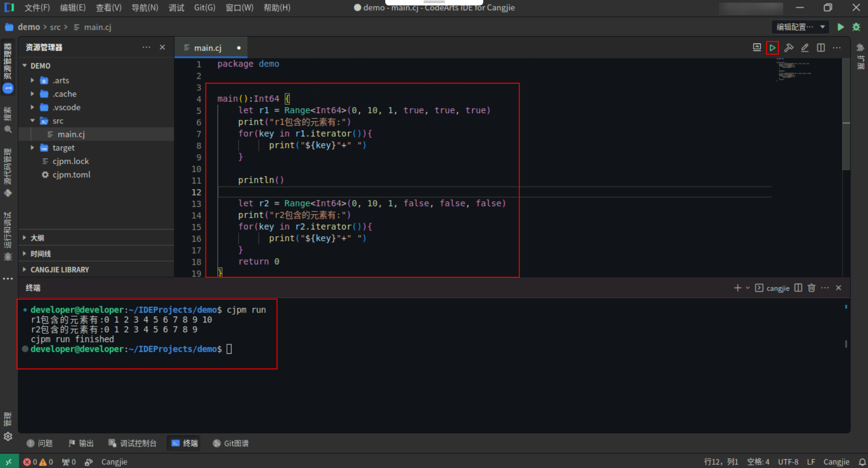Open the right sidebar top icon
This screenshot has width=868, height=468.
860,48
